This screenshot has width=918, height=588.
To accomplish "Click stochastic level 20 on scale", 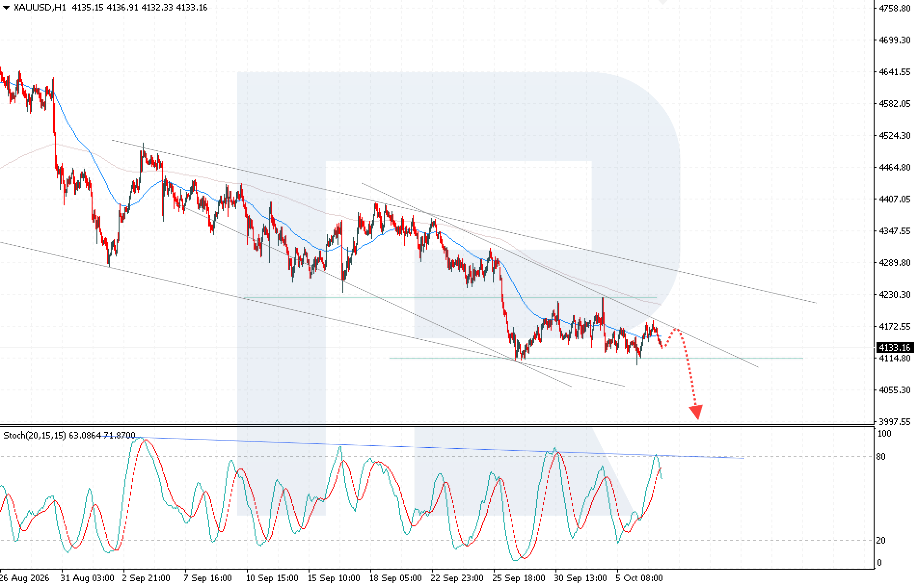I will click(881, 540).
